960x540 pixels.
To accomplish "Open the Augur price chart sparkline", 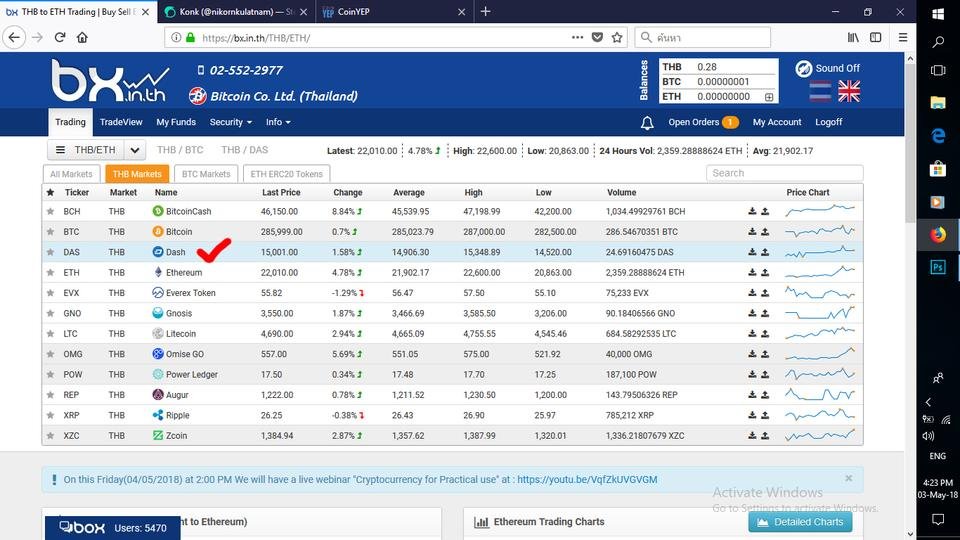I will [819, 394].
